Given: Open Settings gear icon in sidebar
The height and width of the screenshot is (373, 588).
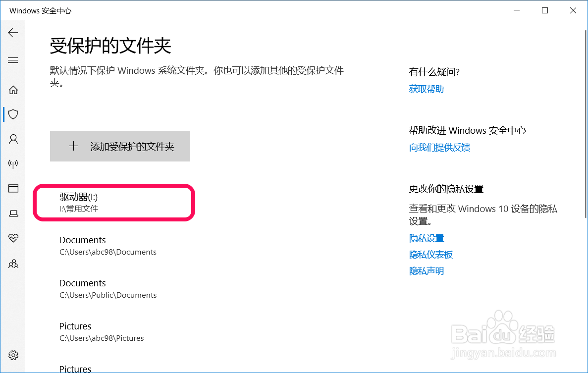Looking at the screenshot, I should [x=13, y=355].
